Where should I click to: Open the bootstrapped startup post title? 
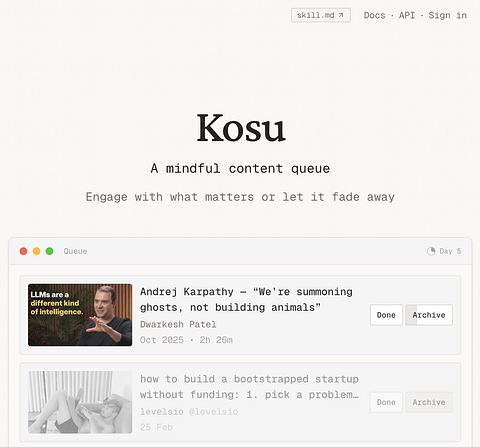[x=249, y=387]
